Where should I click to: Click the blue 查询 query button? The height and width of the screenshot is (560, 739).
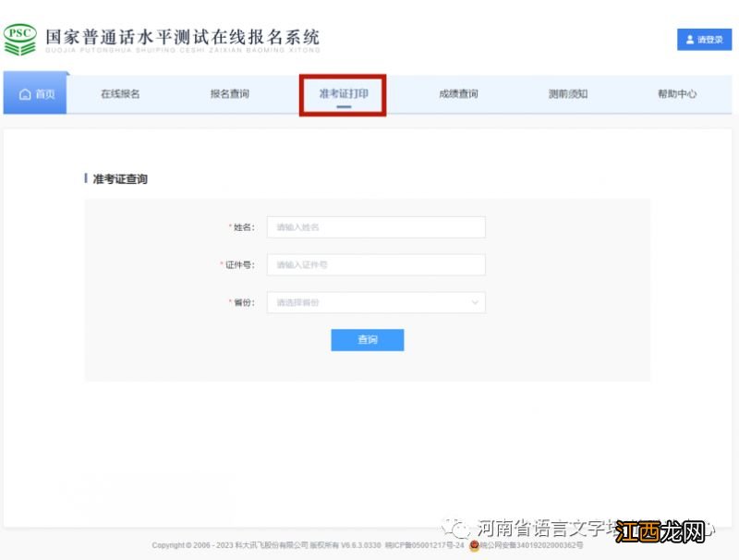(367, 340)
